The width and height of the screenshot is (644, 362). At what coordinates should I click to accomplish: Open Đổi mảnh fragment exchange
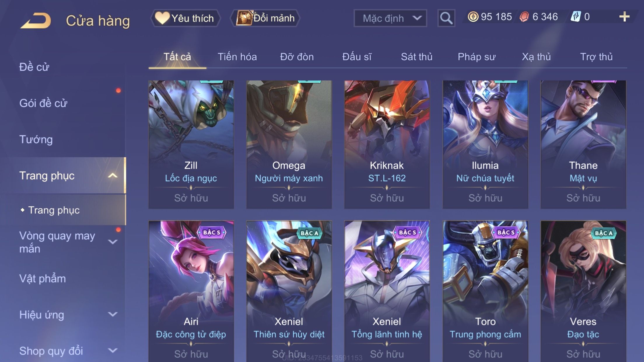tap(265, 18)
